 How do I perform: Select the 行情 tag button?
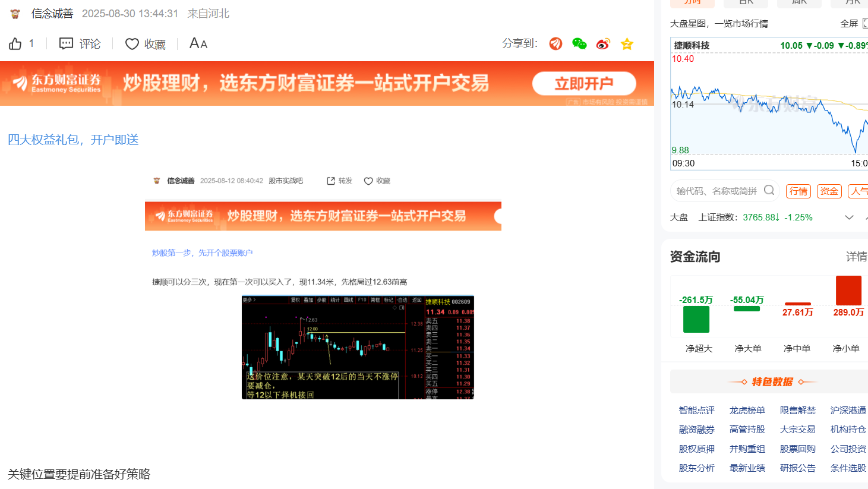(798, 191)
